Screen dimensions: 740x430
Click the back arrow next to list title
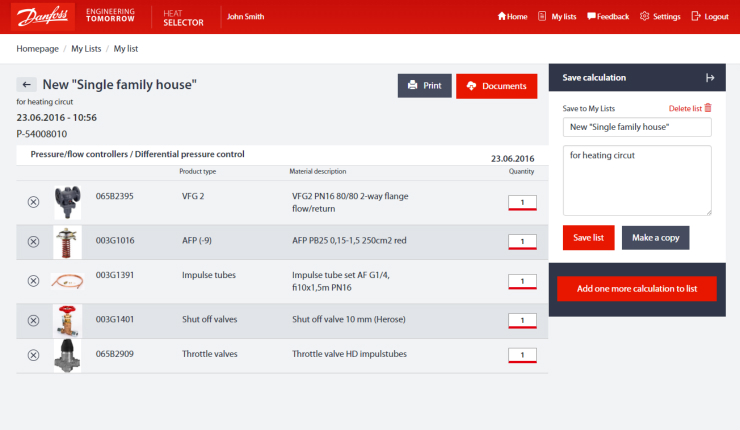point(28,85)
